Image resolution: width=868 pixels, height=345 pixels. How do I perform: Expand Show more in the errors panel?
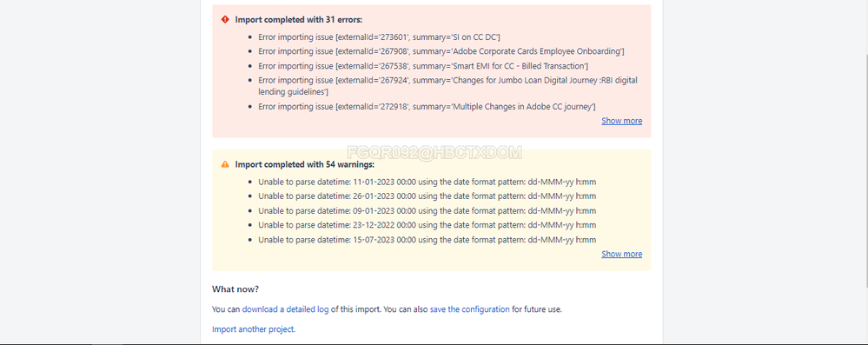621,121
